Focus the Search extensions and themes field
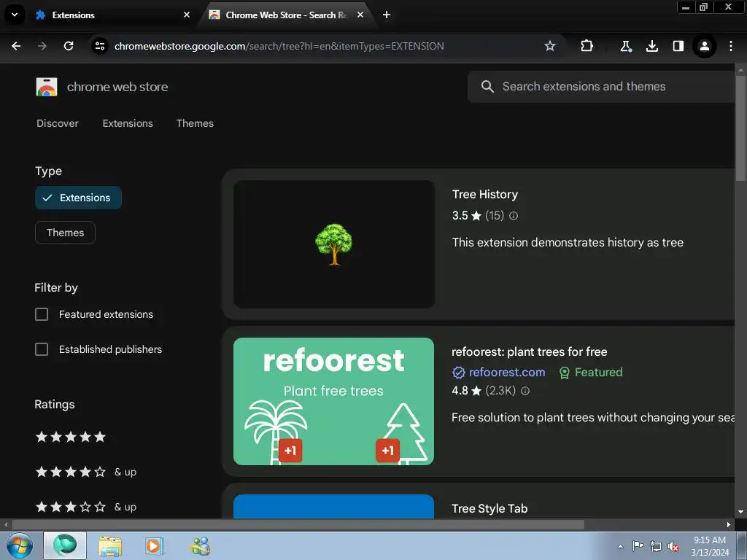 601,87
